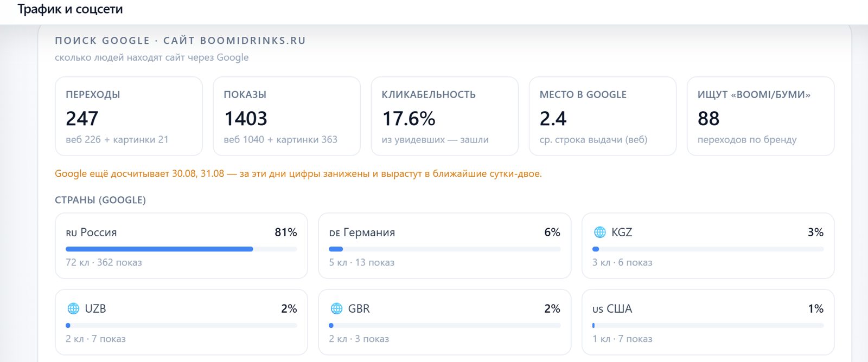Click the 1% value for США
This screenshot has width=868, height=362.
(816, 309)
